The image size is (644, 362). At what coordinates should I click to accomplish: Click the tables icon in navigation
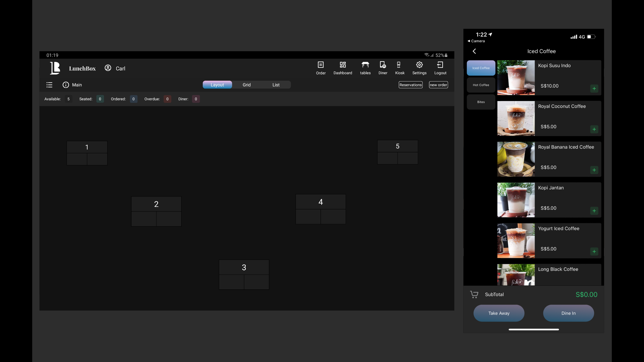coord(365,65)
